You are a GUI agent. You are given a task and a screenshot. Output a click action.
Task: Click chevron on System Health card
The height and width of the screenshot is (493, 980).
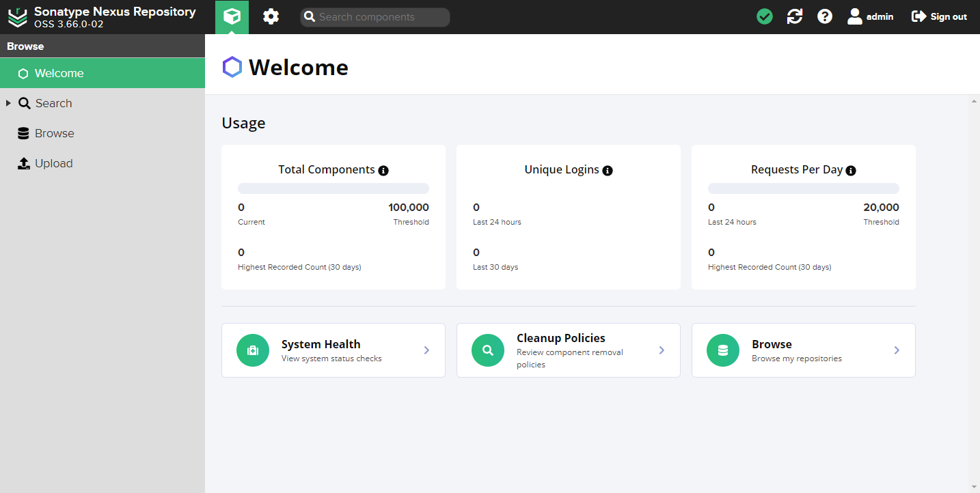pyautogui.click(x=426, y=350)
